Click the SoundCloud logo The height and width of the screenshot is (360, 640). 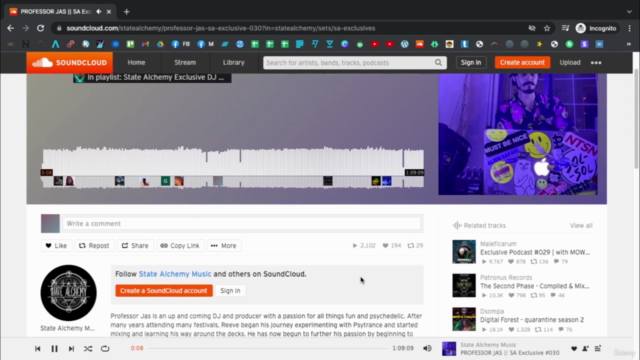pyautogui.click(x=69, y=62)
